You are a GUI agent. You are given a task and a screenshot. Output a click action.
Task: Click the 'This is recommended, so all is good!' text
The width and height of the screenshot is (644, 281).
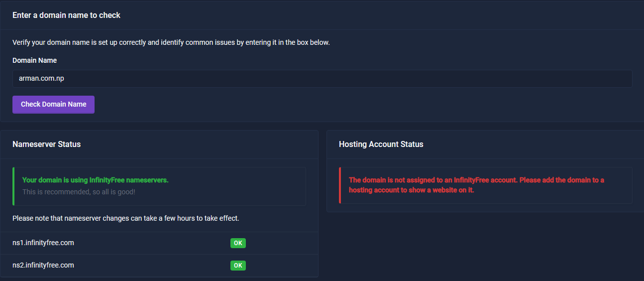79,192
